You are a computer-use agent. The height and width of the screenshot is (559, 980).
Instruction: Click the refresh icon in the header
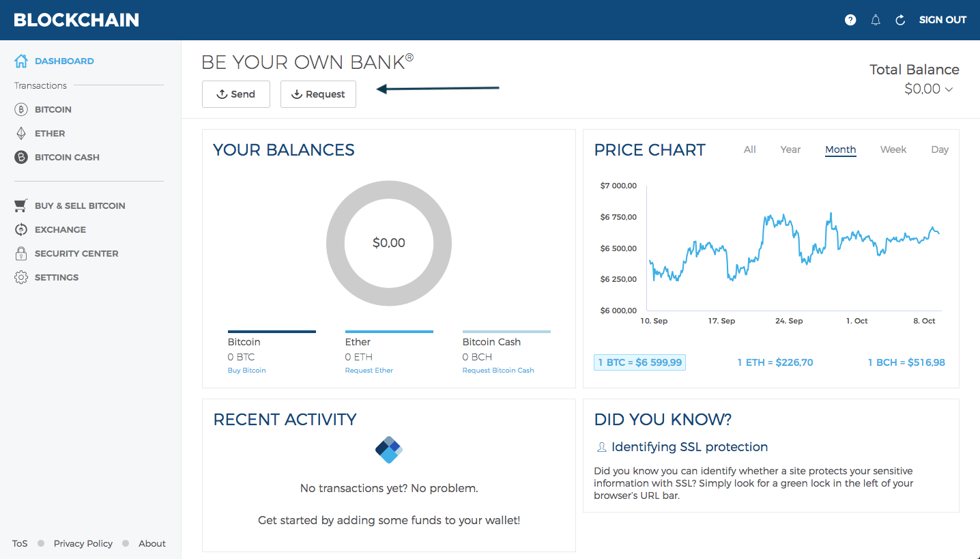pyautogui.click(x=899, y=20)
